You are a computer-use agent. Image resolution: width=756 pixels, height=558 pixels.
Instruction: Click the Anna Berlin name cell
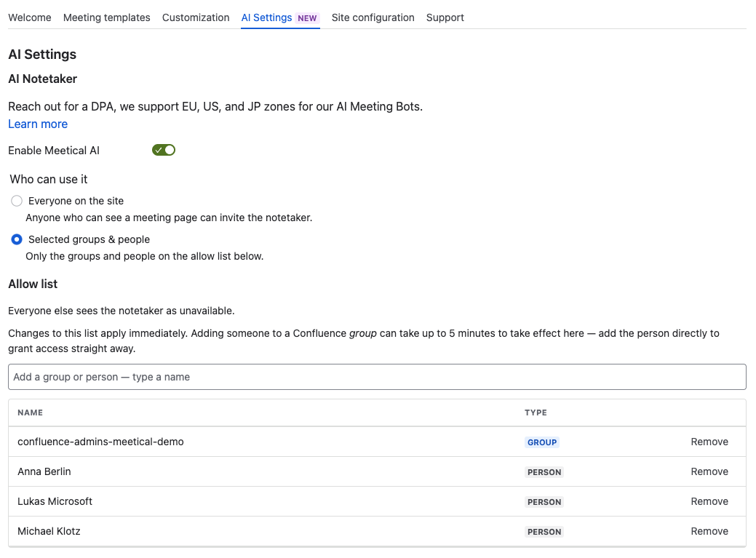[x=44, y=471]
